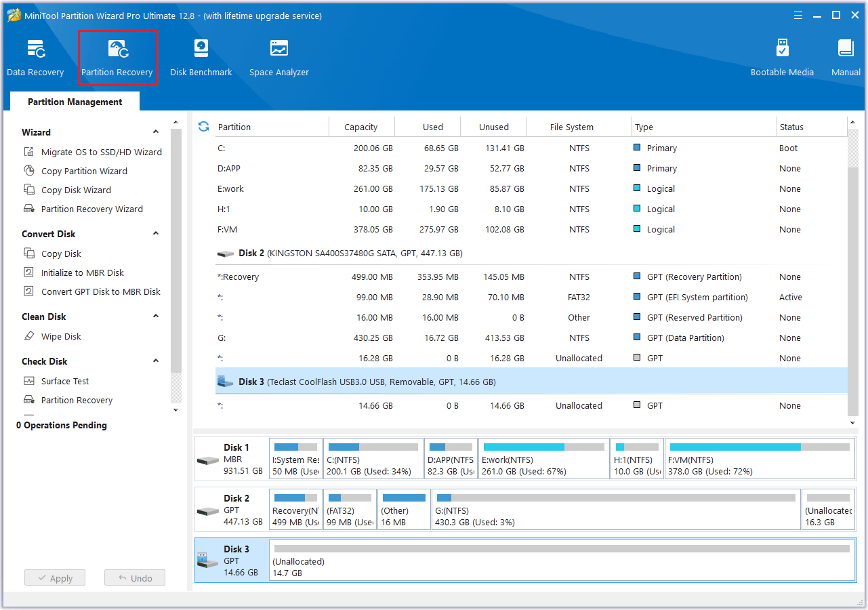Viewport: 868px width, 610px height.
Task: Open the Manual
Action: (846, 58)
